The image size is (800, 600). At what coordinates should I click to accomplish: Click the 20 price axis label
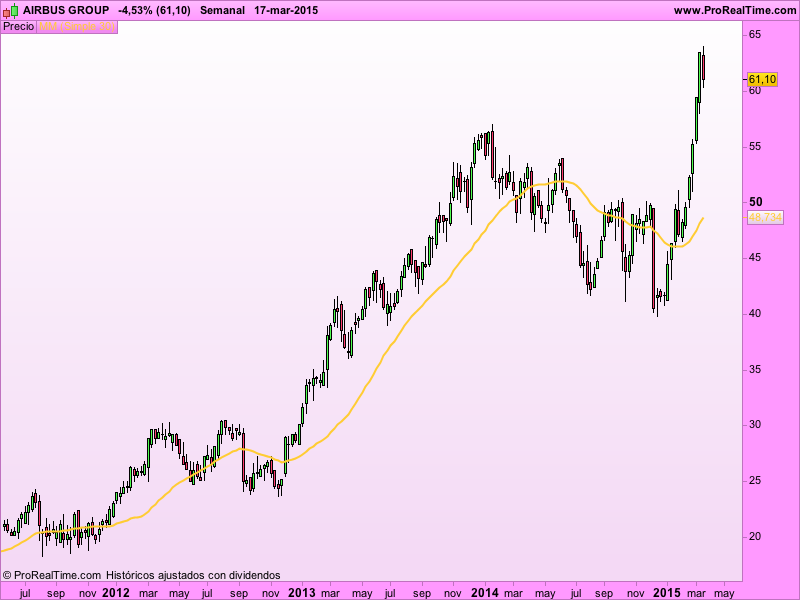click(755, 536)
